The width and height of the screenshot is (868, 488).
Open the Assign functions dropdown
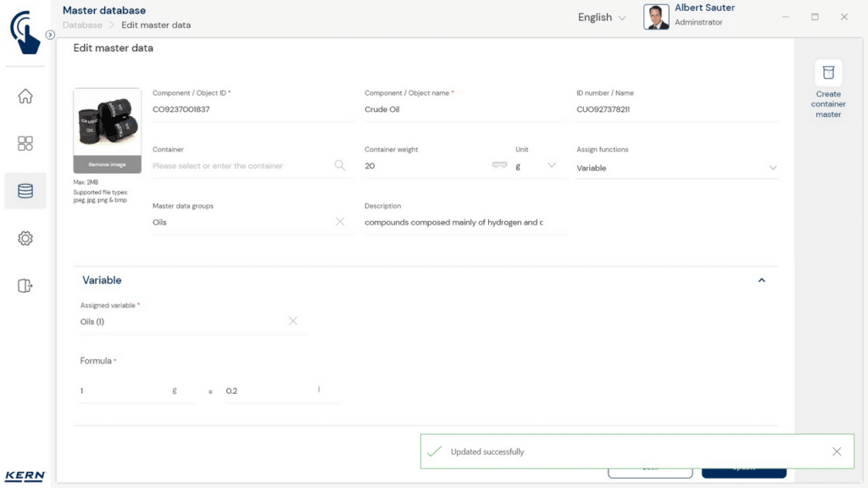676,168
